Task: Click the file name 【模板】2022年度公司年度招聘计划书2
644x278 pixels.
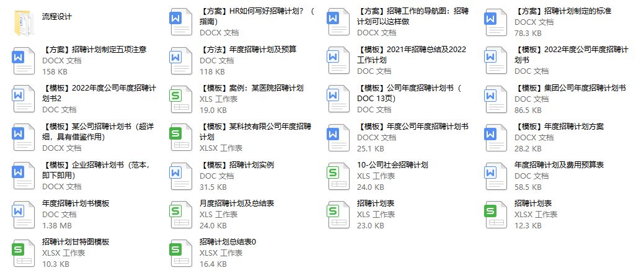Action: pos(99,93)
